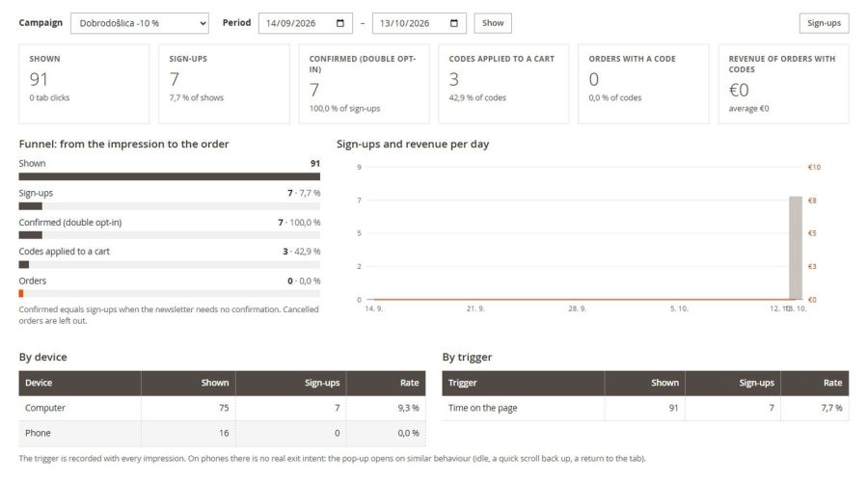Click the Sign-ups header in By trigger table
The height and width of the screenshot is (482, 868).
[x=733, y=383]
